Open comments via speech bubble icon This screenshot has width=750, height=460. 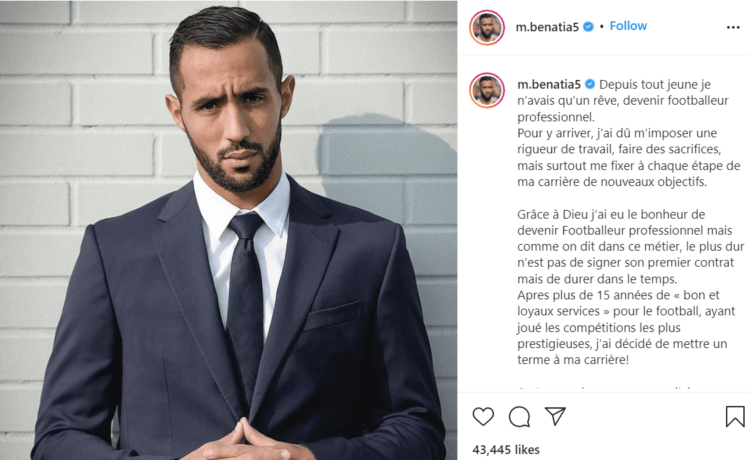[x=519, y=416]
